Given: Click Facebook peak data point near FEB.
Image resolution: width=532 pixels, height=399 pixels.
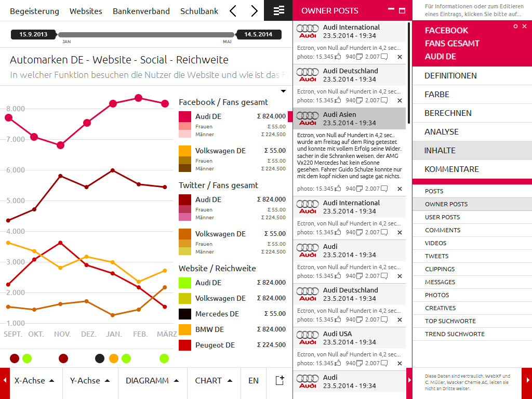Looking at the screenshot, I should pyautogui.click(x=138, y=98).
